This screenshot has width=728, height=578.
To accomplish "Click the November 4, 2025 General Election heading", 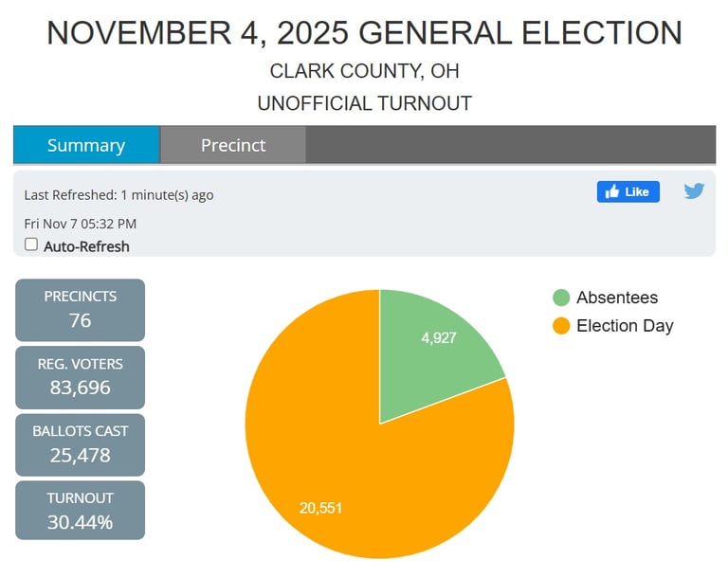I will [x=364, y=33].
